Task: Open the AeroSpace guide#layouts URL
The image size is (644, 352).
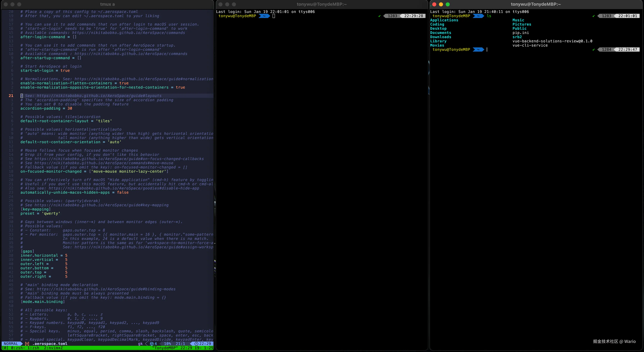Action: tap(99, 96)
